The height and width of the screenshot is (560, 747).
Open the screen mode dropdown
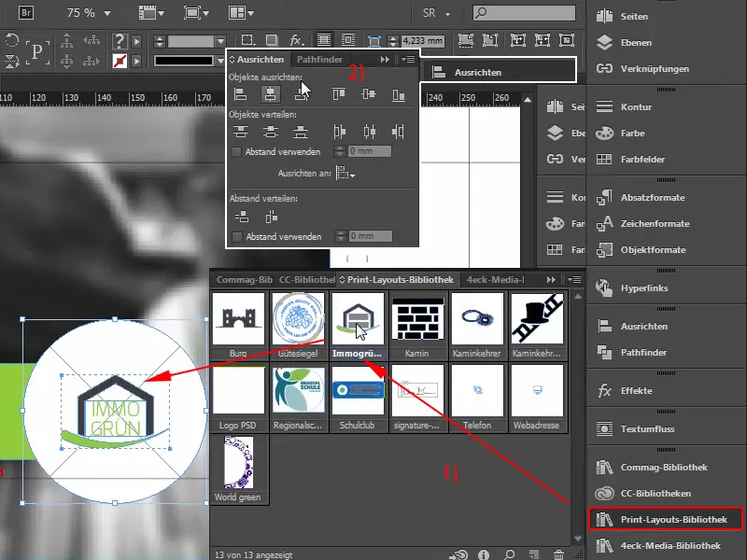click(x=196, y=13)
